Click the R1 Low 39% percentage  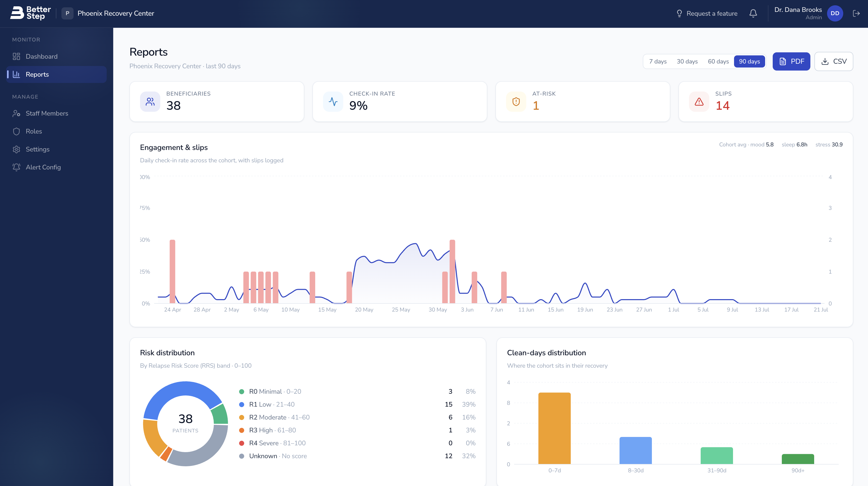click(468, 404)
